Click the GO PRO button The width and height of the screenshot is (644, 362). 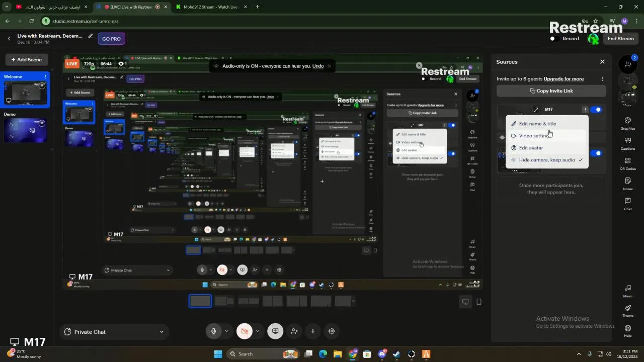coord(112,39)
